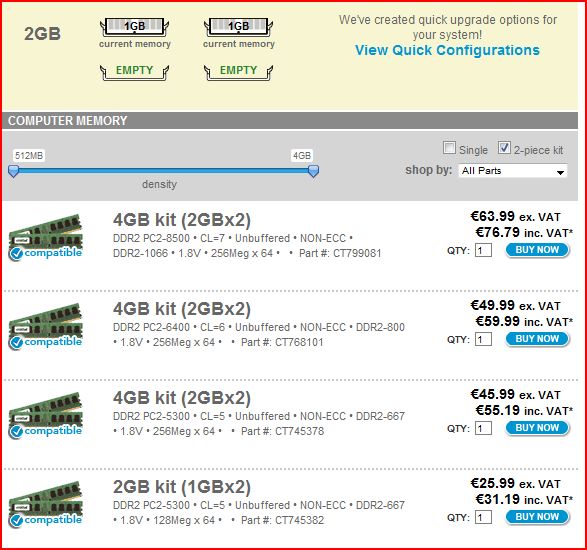587x550 pixels.
Task: Enable the Single checkbox
Action: (449, 148)
